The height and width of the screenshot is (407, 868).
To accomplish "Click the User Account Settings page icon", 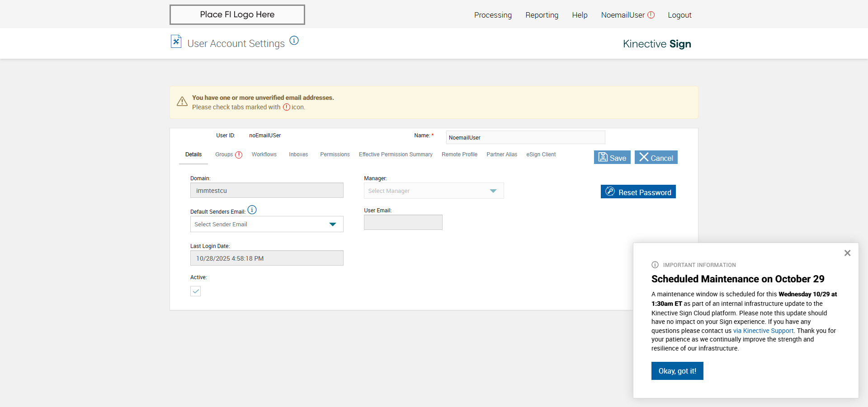I will (x=176, y=42).
